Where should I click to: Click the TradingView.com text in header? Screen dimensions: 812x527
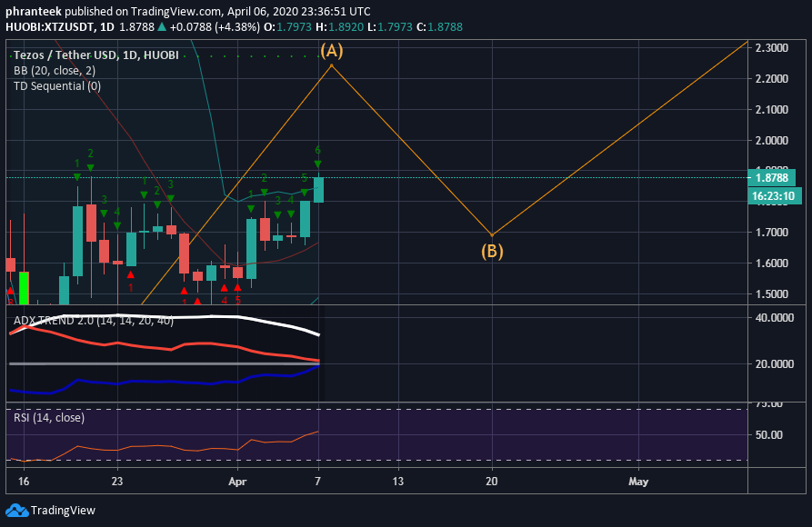click(x=176, y=12)
